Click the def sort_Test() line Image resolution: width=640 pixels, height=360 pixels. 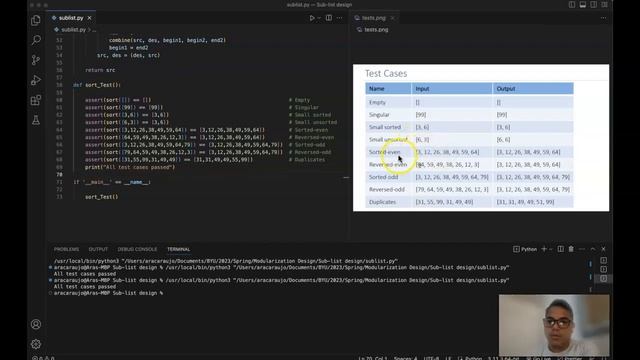point(96,85)
